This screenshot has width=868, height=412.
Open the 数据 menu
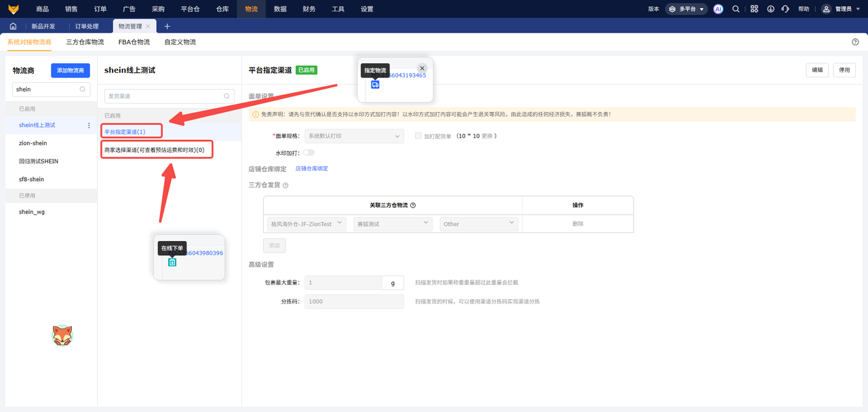point(280,9)
